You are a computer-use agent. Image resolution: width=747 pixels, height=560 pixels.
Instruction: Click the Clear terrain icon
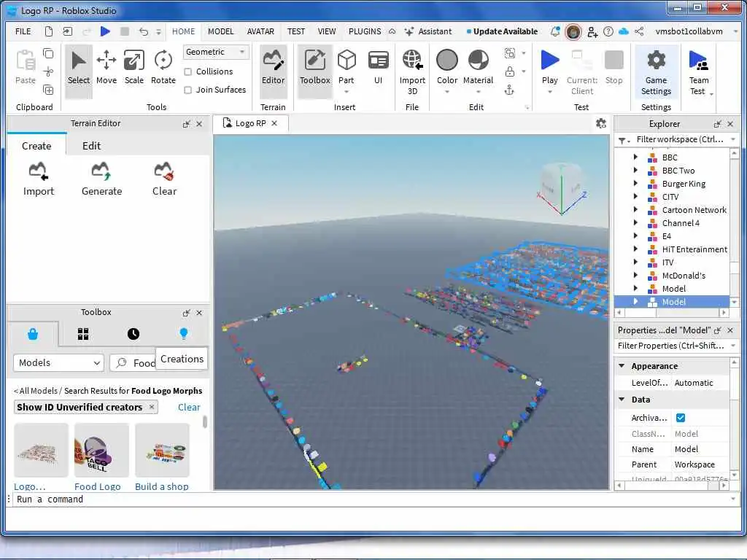(x=164, y=179)
